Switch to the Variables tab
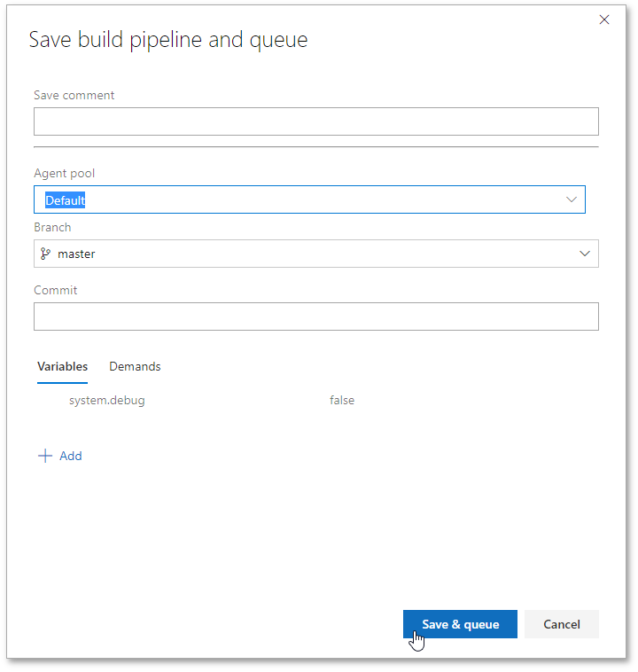 (x=62, y=366)
